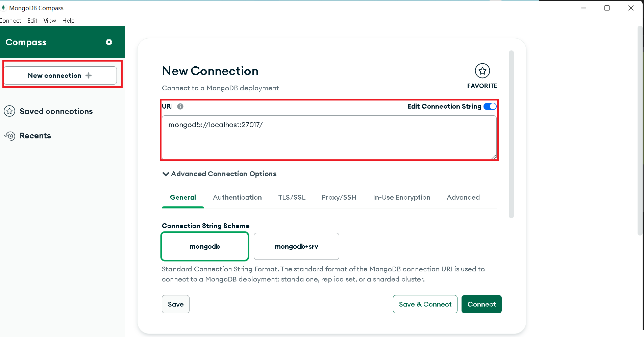Screen dimensions: 644x337
Task: Switch to the General tab
Action: 183,197
